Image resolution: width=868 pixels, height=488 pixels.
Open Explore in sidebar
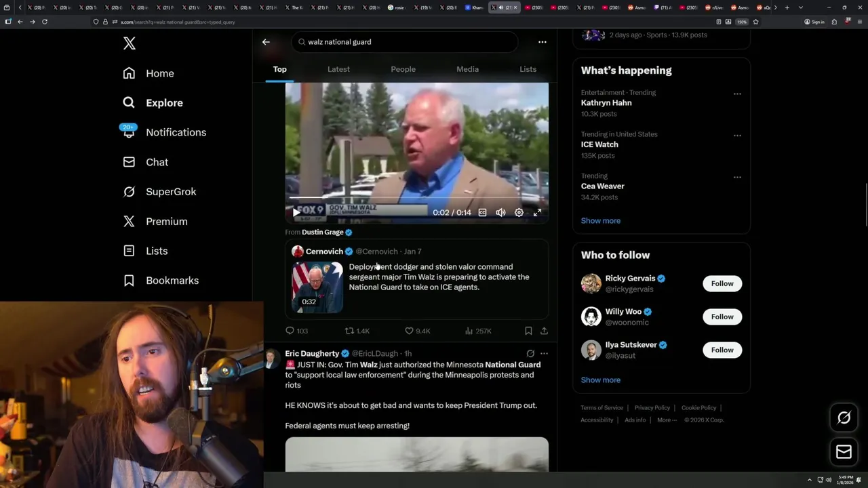153,103
